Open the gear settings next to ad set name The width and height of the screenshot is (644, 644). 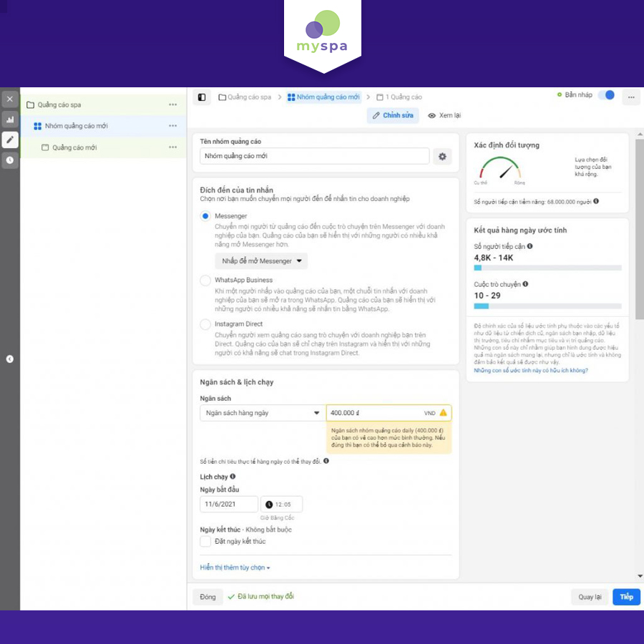pos(442,157)
